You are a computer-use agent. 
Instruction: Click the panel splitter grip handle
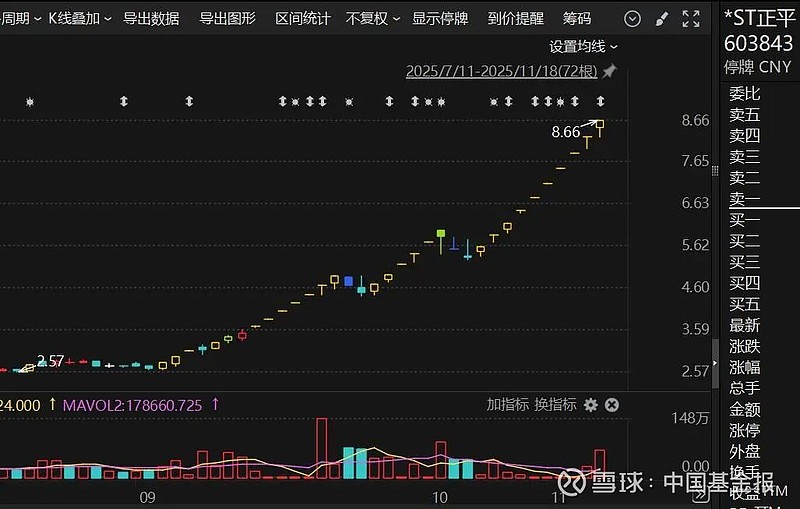point(715,170)
